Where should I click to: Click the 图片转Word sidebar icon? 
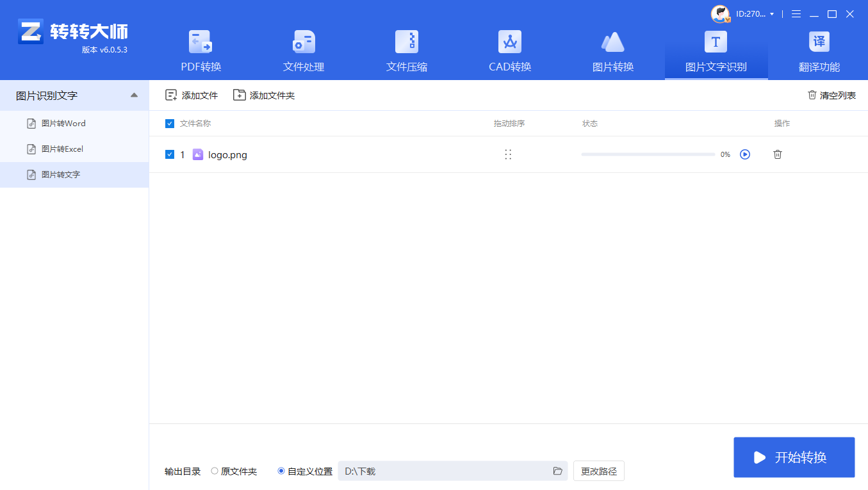point(31,124)
